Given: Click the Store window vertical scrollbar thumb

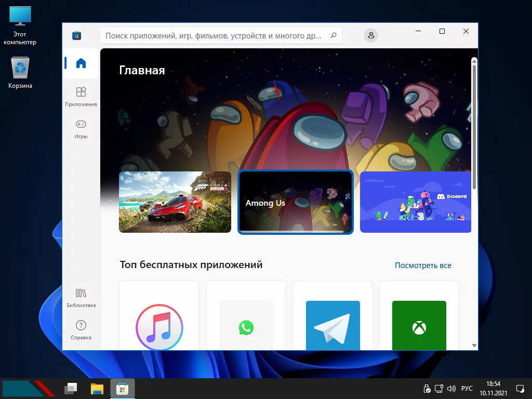Looking at the screenshot, I should pyautogui.click(x=474, y=126).
